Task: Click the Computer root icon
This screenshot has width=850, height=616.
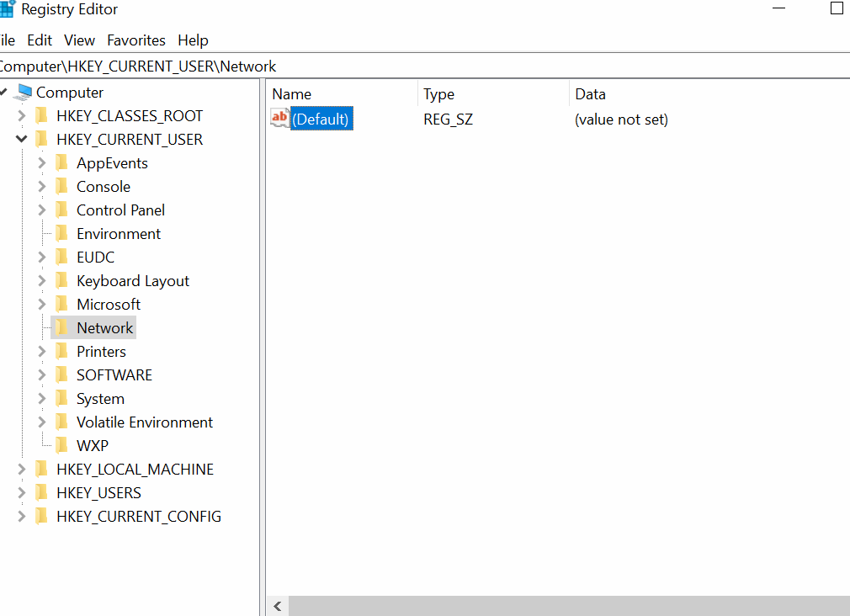Action: pos(23,93)
